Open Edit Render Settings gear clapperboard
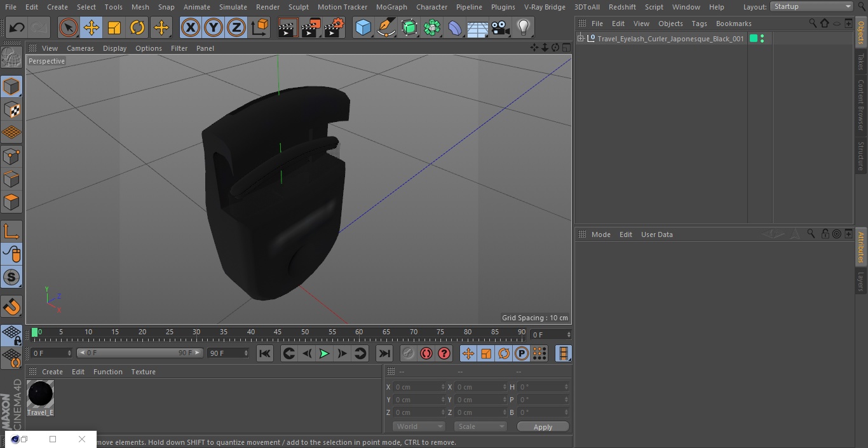The width and height of the screenshot is (868, 448). [334, 27]
